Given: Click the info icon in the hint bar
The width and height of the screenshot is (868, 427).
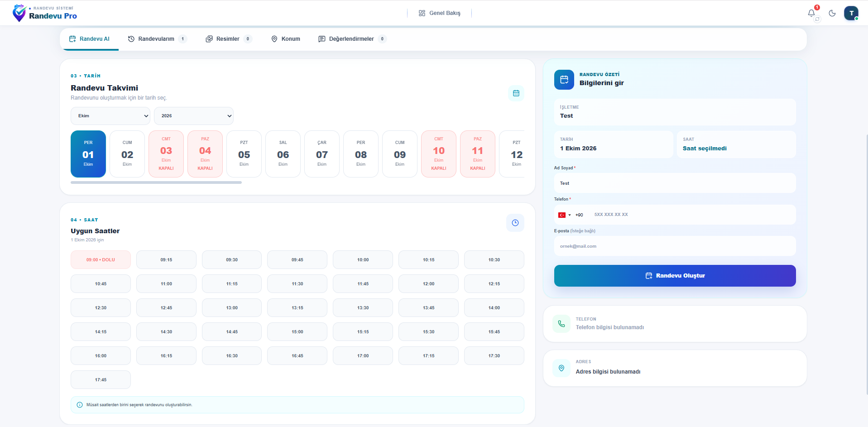Looking at the screenshot, I should pyautogui.click(x=80, y=405).
